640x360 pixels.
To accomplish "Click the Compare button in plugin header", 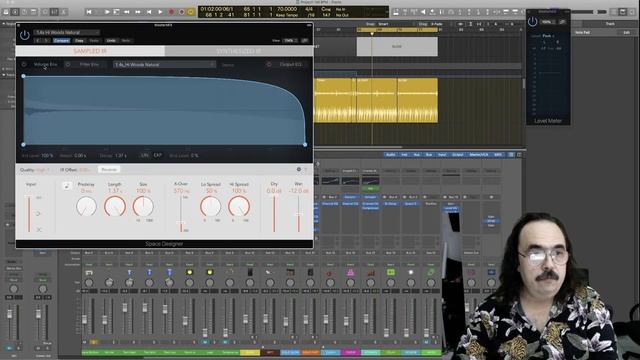I will coord(61,40).
